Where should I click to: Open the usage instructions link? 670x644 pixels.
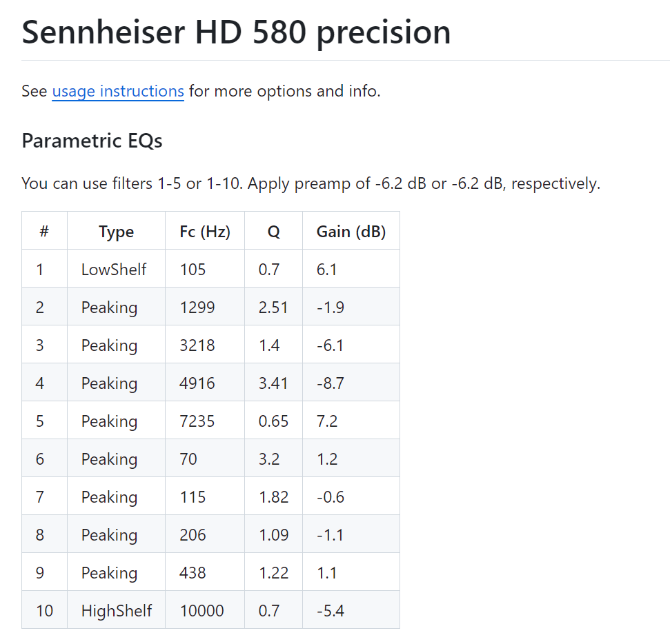coord(118,91)
